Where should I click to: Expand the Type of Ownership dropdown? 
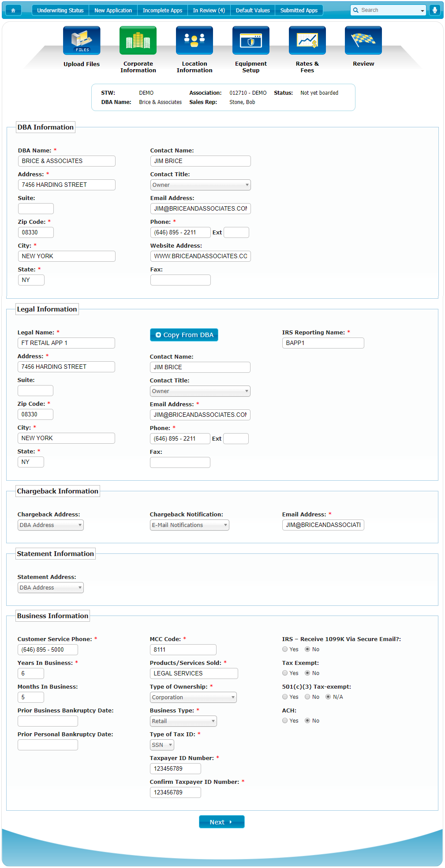[193, 697]
